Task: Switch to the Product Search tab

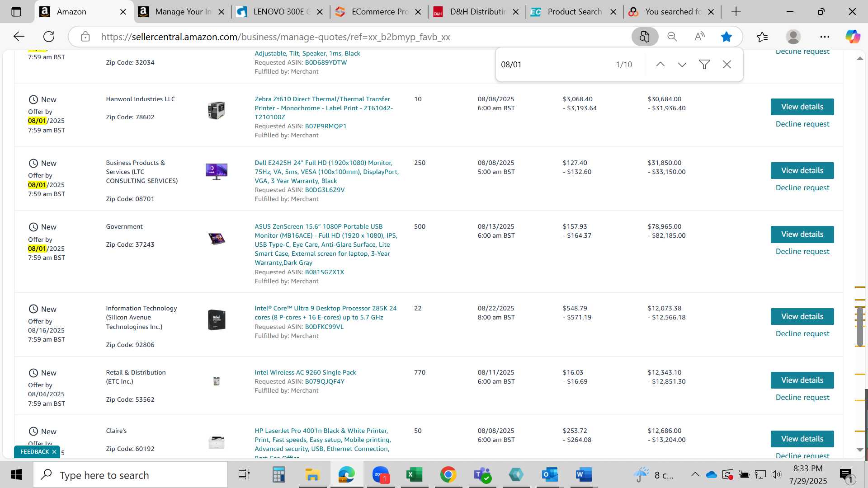Action: pos(575,12)
